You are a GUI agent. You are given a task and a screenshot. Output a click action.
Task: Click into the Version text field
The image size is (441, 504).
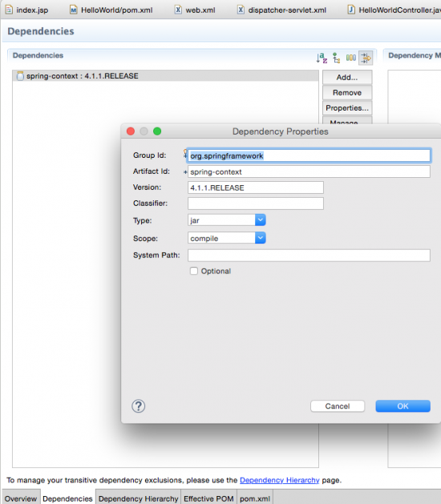click(x=256, y=187)
